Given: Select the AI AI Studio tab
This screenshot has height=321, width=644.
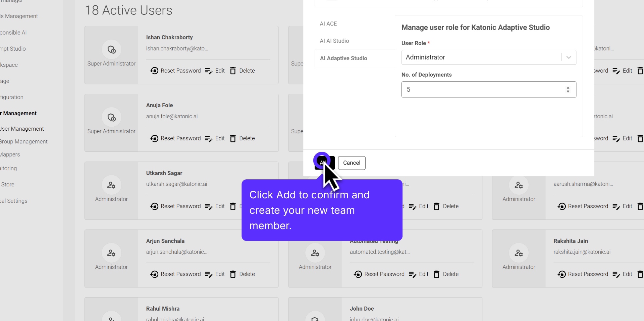Looking at the screenshot, I should tap(334, 41).
